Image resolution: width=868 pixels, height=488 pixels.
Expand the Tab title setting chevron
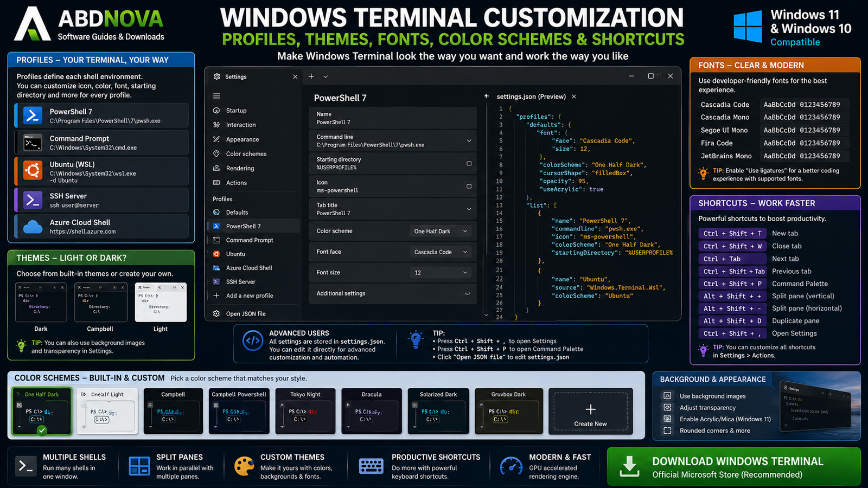(x=469, y=209)
